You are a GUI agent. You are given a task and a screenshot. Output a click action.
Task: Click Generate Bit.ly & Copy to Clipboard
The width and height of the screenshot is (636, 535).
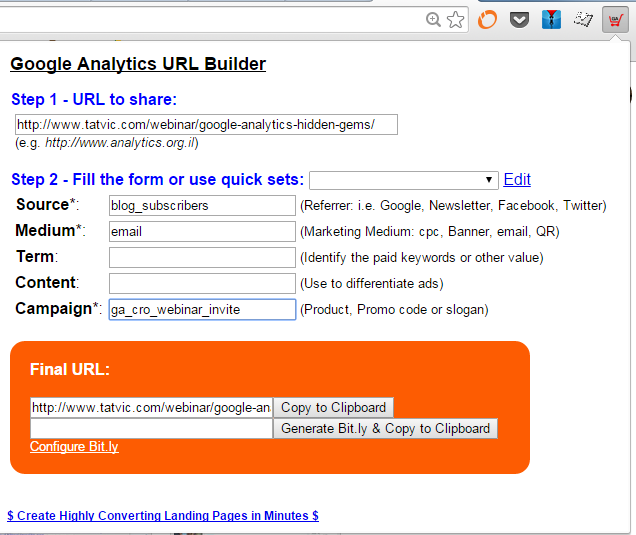point(385,428)
